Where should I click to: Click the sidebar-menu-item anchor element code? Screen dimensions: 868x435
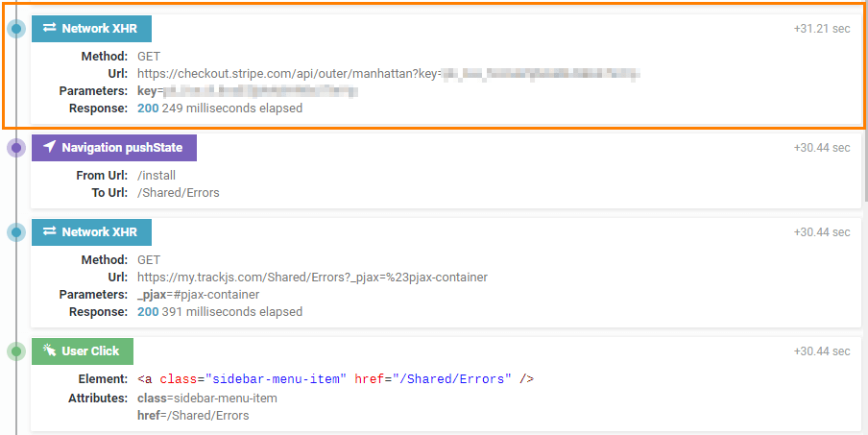coord(335,379)
